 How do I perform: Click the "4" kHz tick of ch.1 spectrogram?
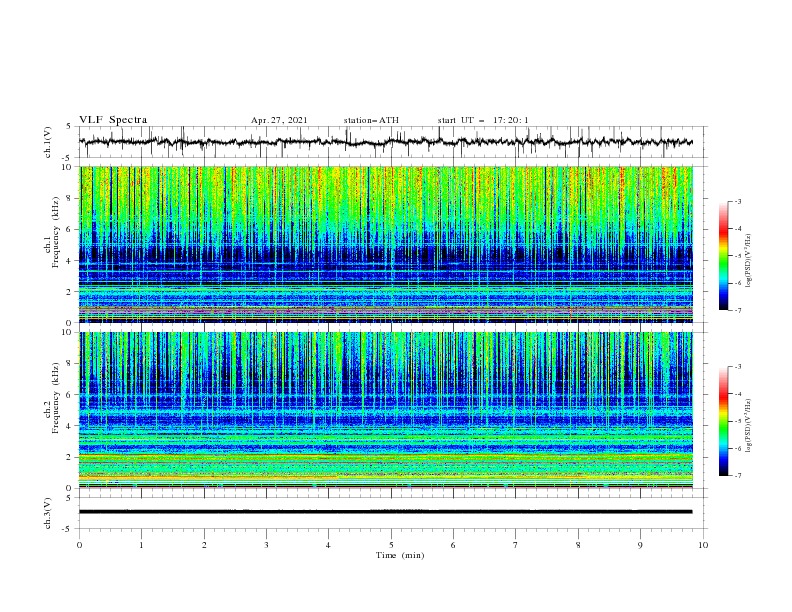tap(71, 261)
